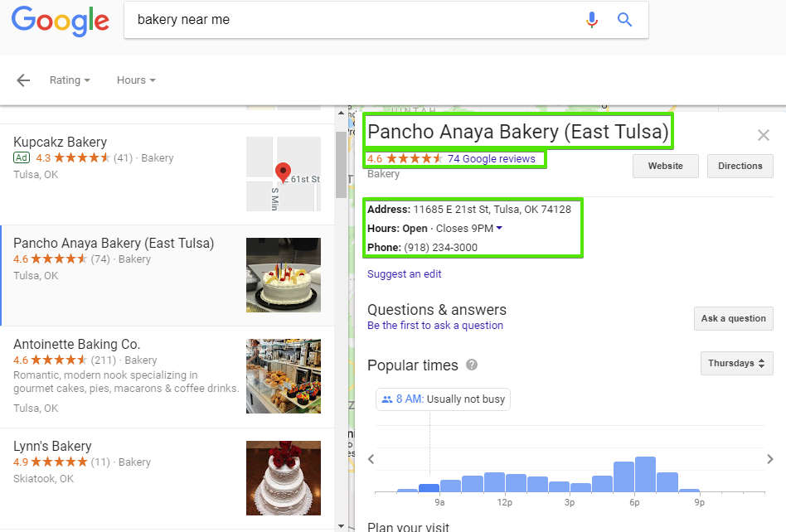Viewport: 786px width, 532px height.
Task: Get Directions to Pancho Anaya Bakery
Action: [x=740, y=166]
